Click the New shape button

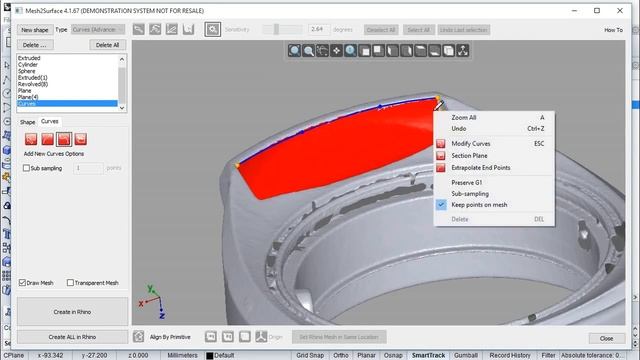point(35,30)
